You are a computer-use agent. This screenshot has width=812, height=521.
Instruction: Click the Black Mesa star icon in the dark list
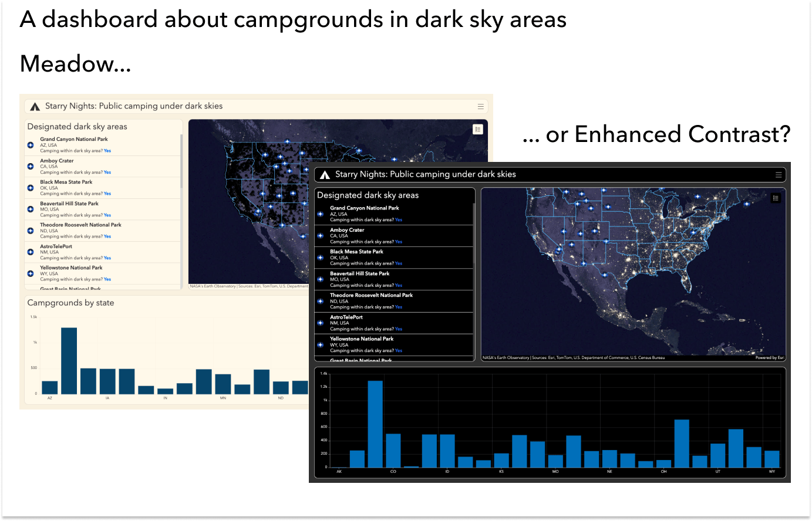coord(321,258)
